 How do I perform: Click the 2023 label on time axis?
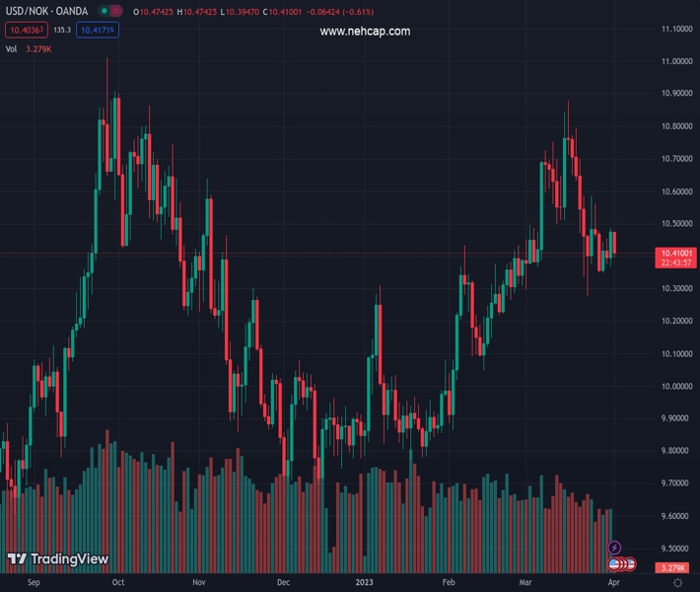pyautogui.click(x=364, y=582)
